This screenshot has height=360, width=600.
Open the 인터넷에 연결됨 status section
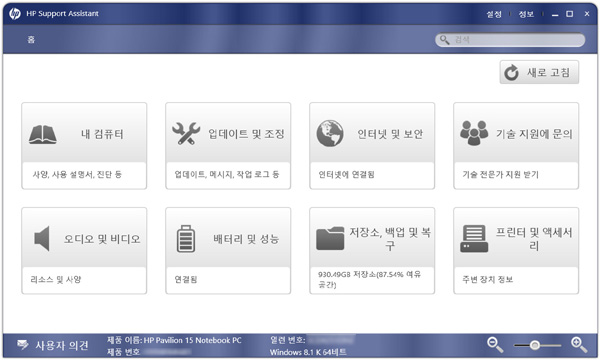coord(372,175)
